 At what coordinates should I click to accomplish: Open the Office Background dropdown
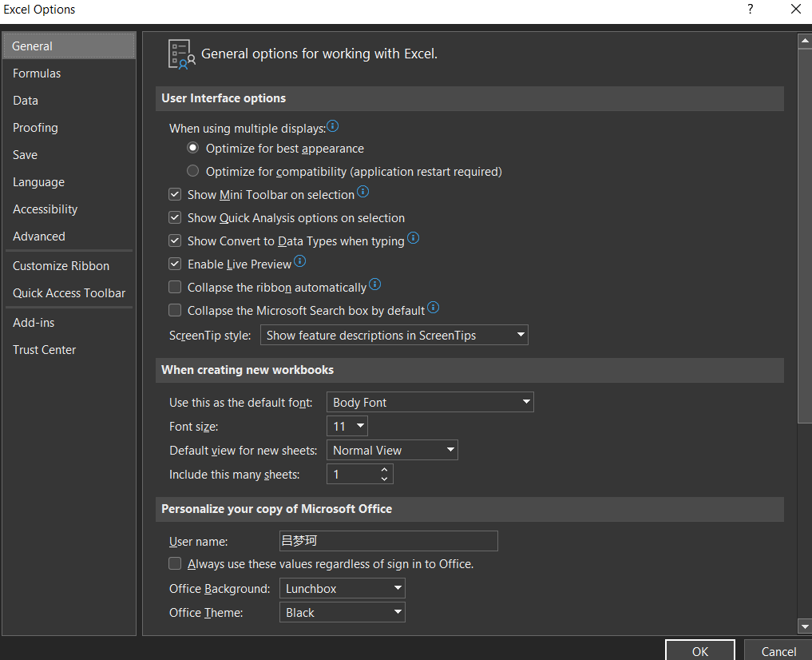point(342,589)
